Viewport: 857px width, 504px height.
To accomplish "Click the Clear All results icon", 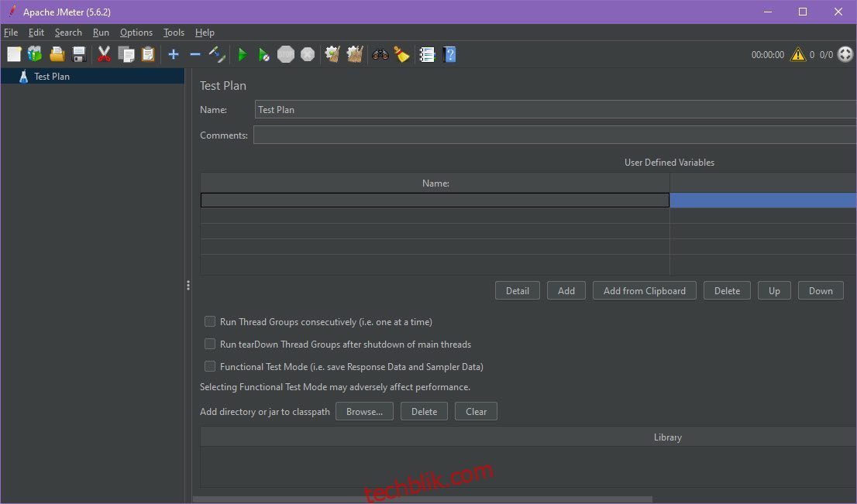I will click(x=355, y=54).
